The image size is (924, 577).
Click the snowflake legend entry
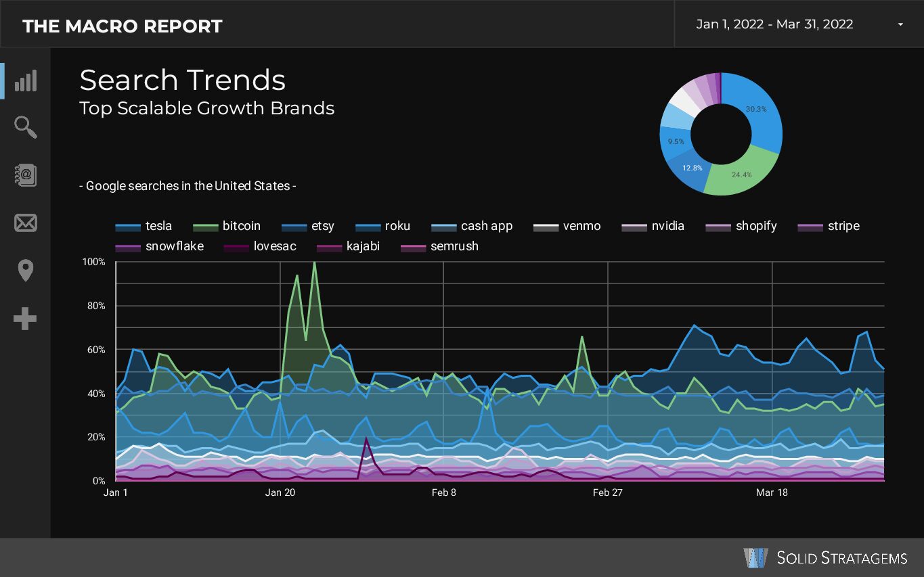click(159, 246)
